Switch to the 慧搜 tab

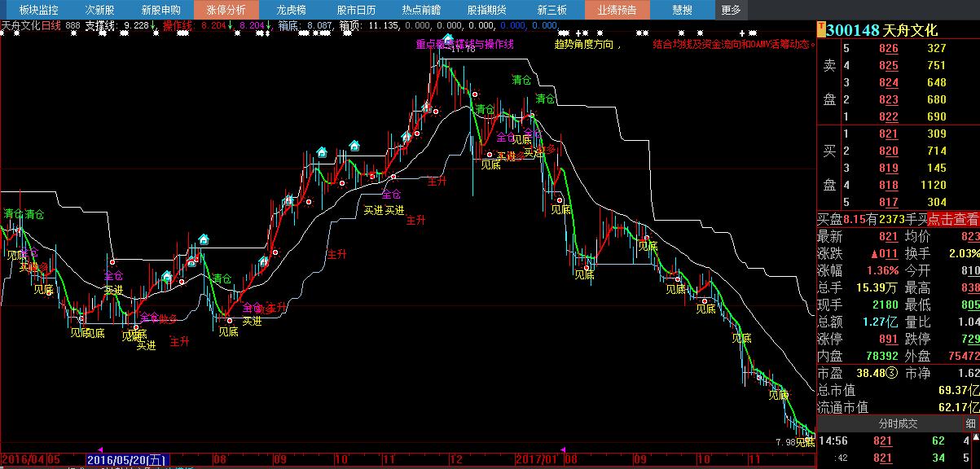(x=683, y=10)
